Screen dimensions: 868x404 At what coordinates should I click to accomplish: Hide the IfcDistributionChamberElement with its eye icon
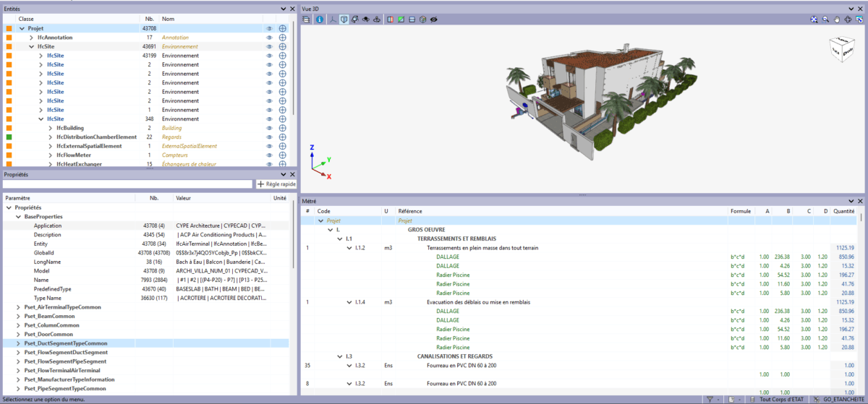[x=268, y=137]
